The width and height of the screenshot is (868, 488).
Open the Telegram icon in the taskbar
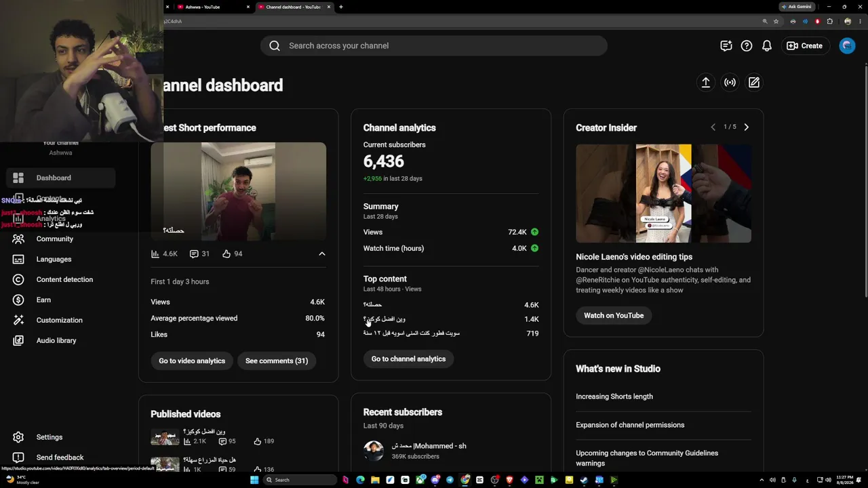(x=450, y=480)
